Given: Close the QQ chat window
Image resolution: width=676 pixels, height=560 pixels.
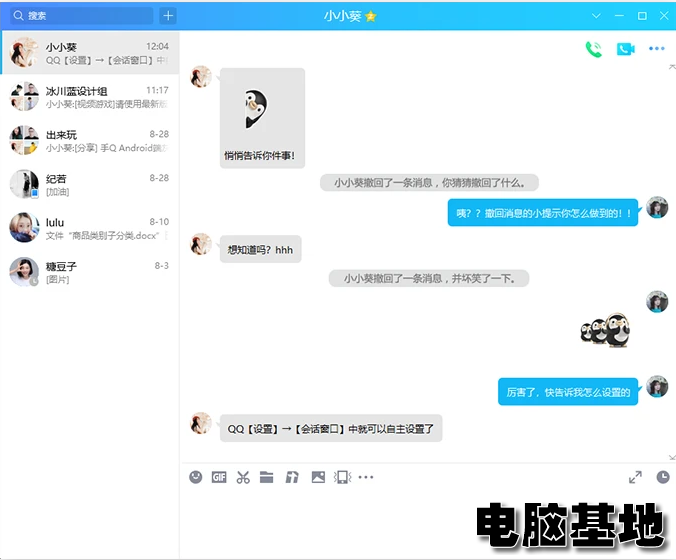Looking at the screenshot, I should click(x=664, y=16).
